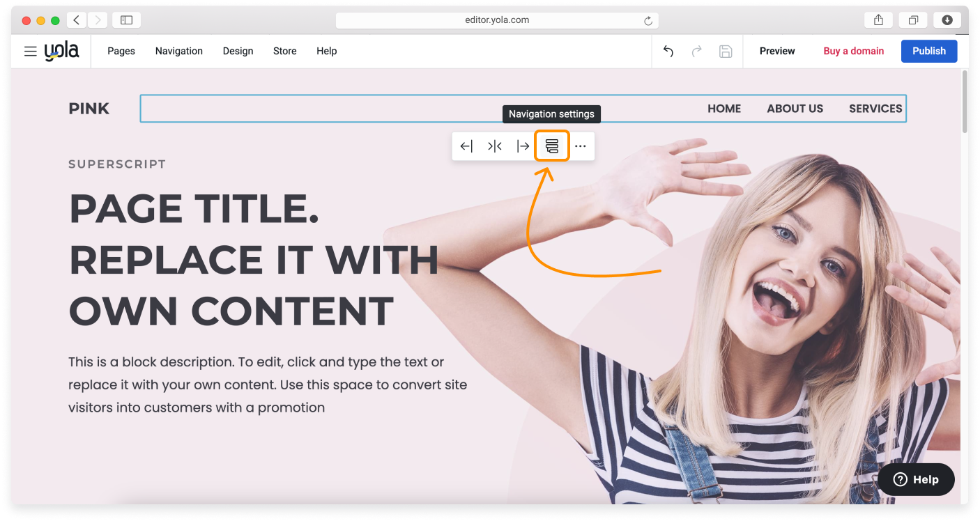
Task: Show the tab overview in Safari
Action: tap(913, 20)
